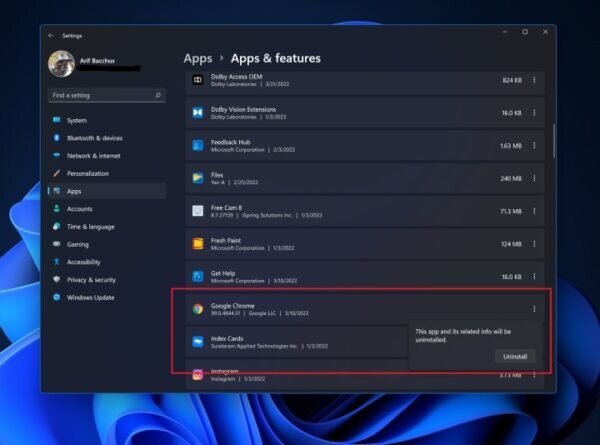Click the apps list vertical scrollbar
600x445 pixels.
pyautogui.click(x=554, y=140)
